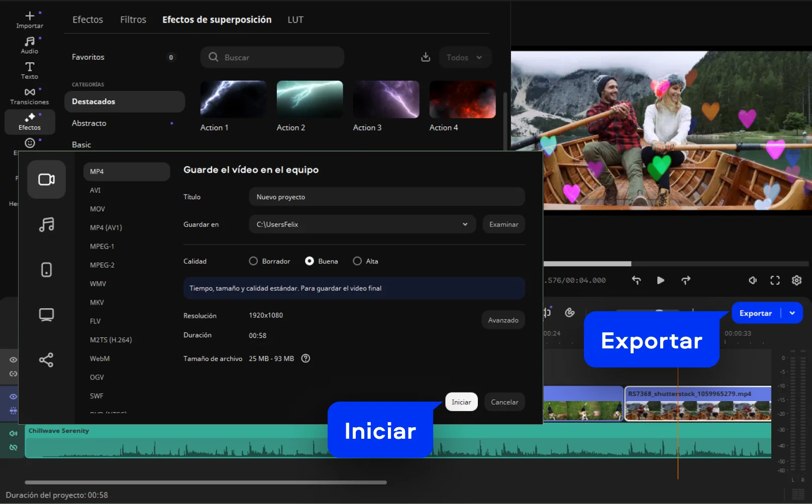Open mobile device export options
Screen dimensions: 812x504
coord(46,270)
